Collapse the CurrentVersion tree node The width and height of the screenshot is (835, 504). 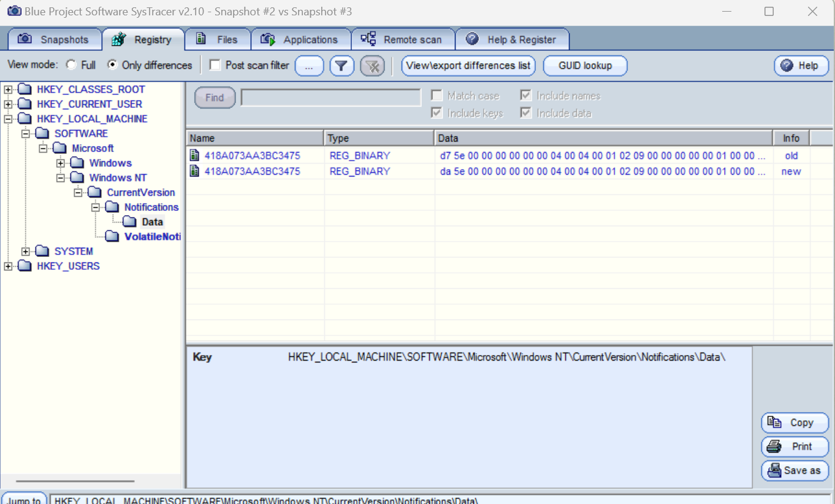pyautogui.click(x=78, y=193)
